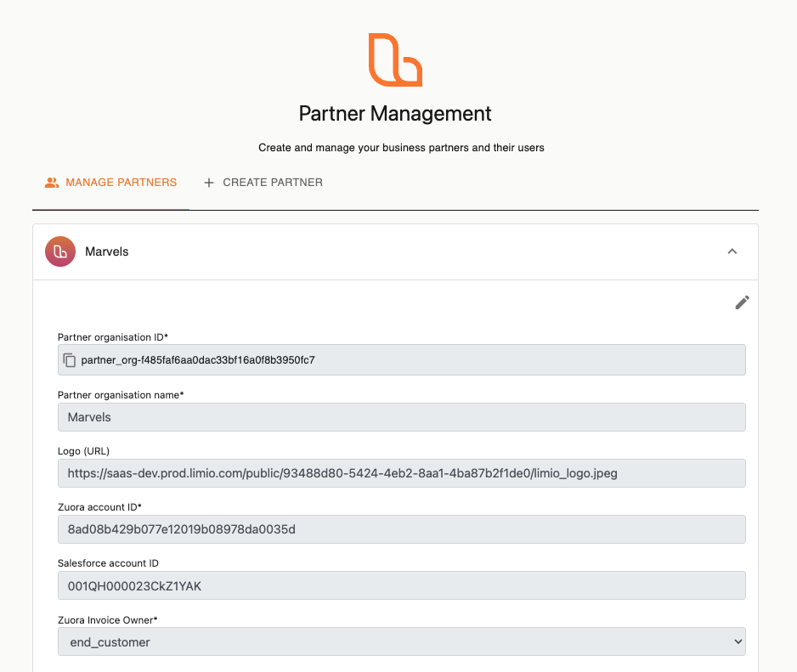This screenshot has height=672, width=797.
Task: Click the plus icon beside Create Partner
Action: (208, 183)
